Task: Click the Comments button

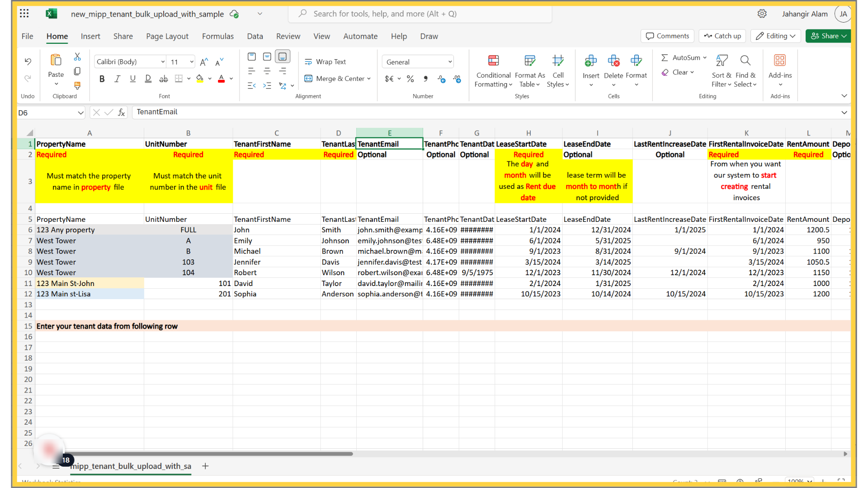Action: (x=668, y=36)
